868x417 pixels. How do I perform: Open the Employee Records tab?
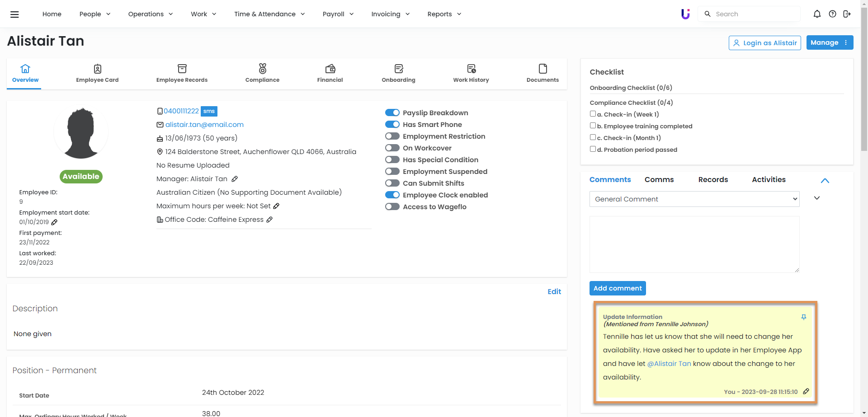point(182,74)
